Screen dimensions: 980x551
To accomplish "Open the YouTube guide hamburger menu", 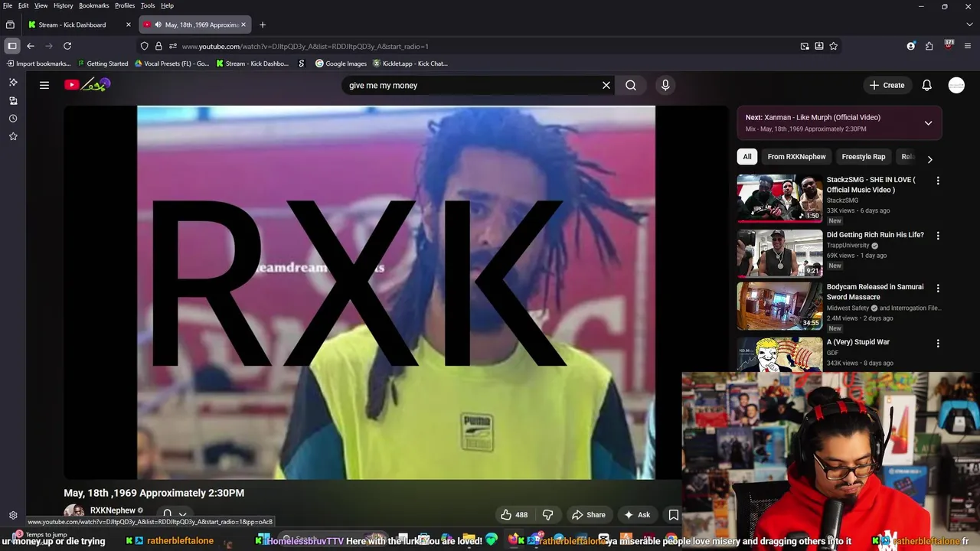I will 44,85.
